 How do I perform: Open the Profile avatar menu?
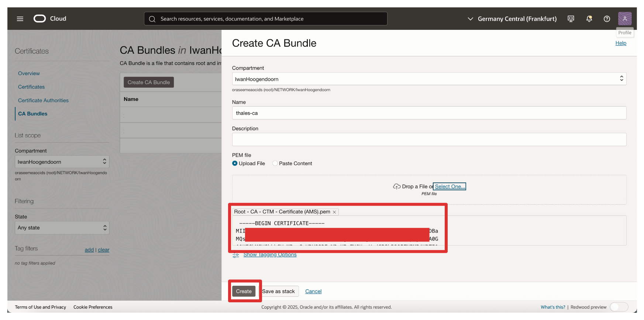(624, 18)
